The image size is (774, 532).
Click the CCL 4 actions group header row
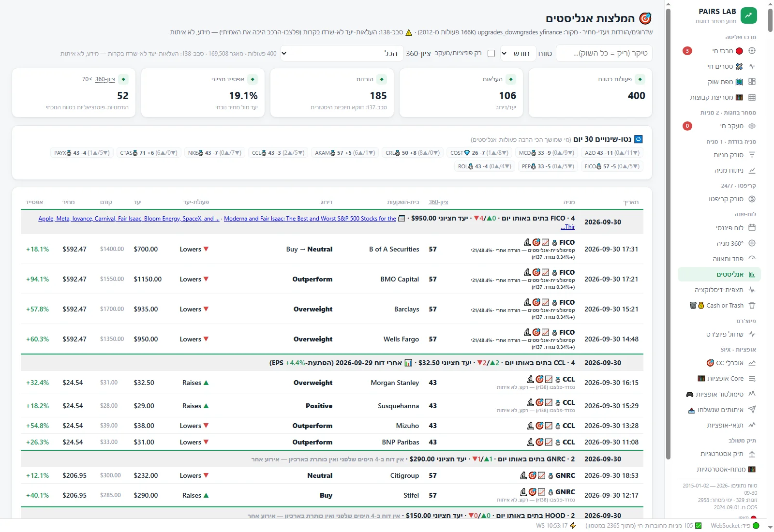[332, 363]
